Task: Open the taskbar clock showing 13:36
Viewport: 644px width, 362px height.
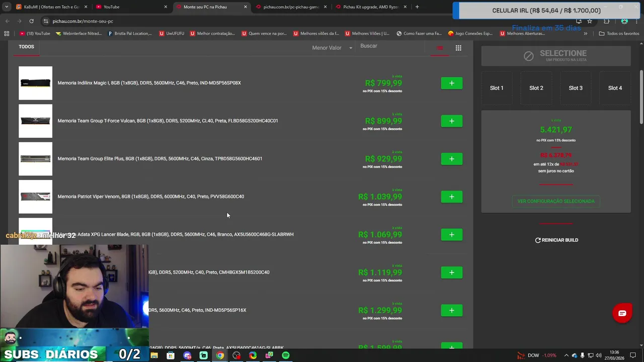Action: click(614, 355)
